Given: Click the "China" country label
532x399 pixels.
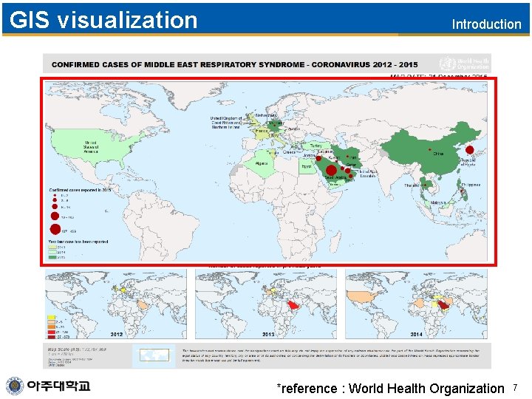Looking at the screenshot, I should [x=438, y=154].
